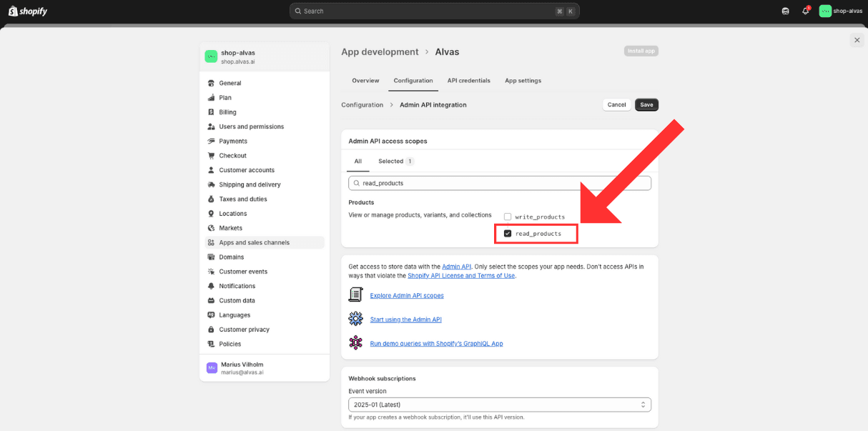868x431 pixels.
Task: Click the Explore Admin API scopes document icon
Action: [355, 294]
